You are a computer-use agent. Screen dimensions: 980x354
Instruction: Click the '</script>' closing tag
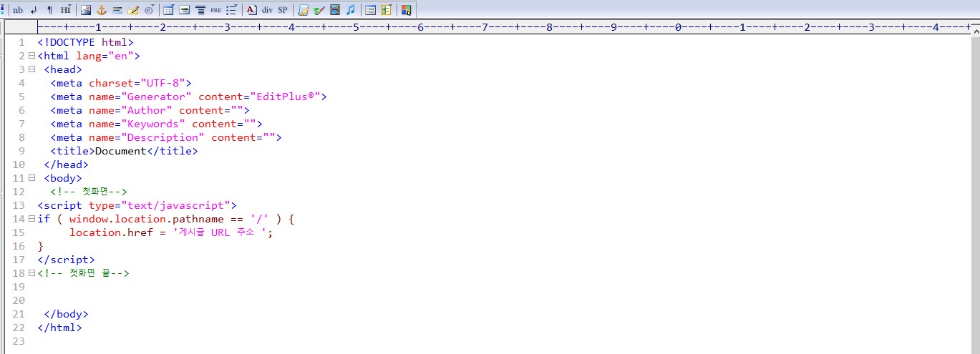66,260
